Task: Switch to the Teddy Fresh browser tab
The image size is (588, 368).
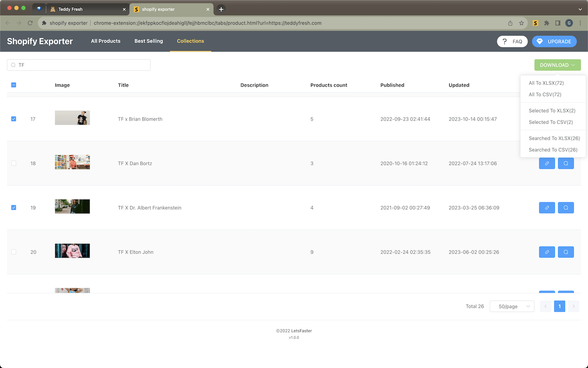Action: (x=87, y=9)
